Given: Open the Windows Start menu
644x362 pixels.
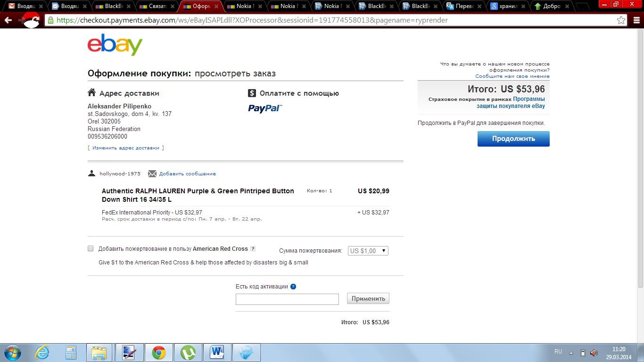Looking at the screenshot, I should tap(13, 353).
